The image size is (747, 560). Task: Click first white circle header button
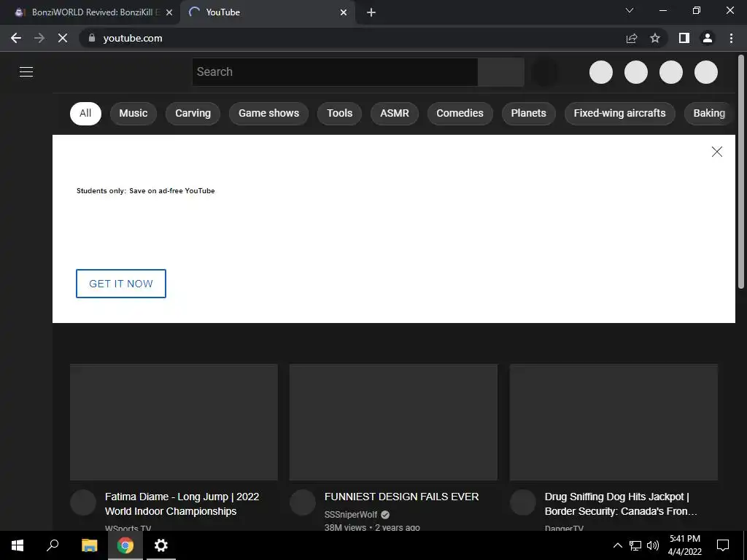601,72
